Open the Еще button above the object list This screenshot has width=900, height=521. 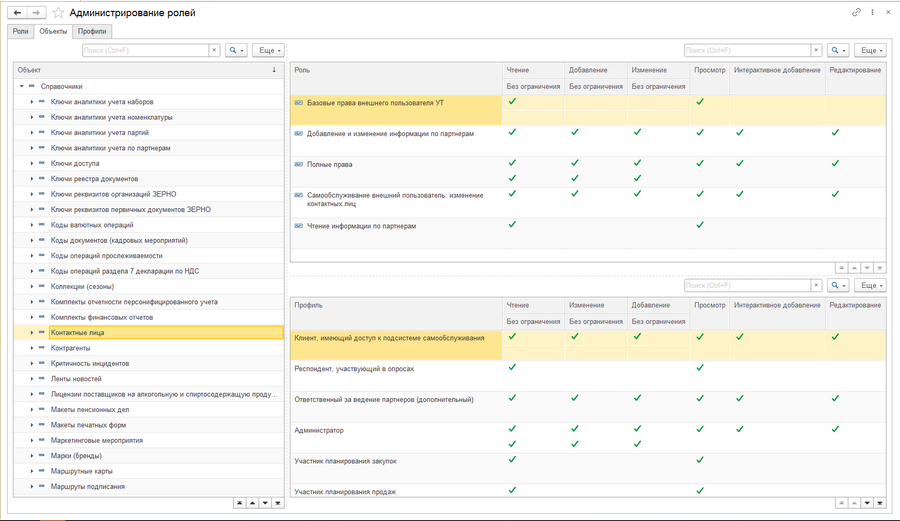pos(268,50)
